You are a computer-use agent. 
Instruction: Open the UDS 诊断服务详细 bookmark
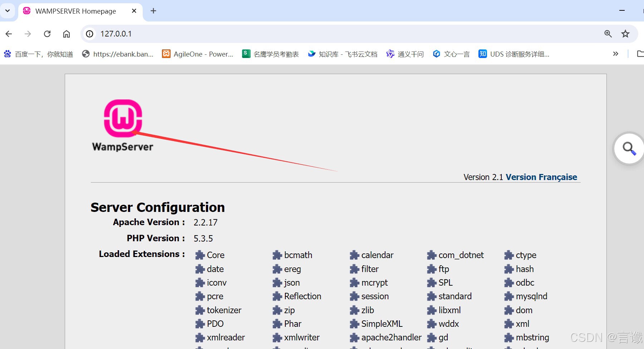[x=514, y=54]
